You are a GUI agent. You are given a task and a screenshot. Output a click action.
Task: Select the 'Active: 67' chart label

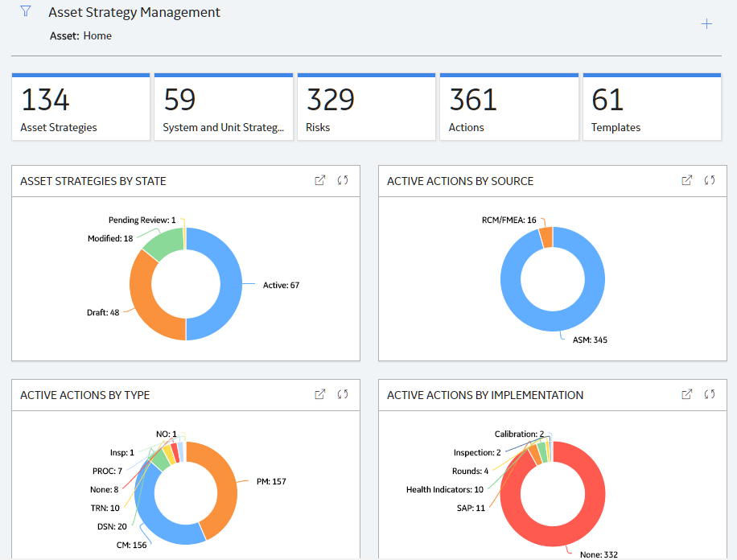(281, 285)
